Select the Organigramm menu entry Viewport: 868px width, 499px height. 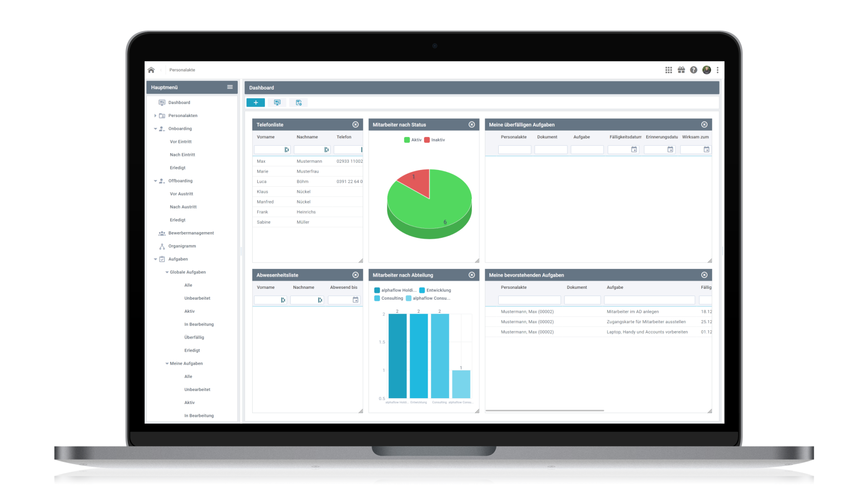[182, 246]
